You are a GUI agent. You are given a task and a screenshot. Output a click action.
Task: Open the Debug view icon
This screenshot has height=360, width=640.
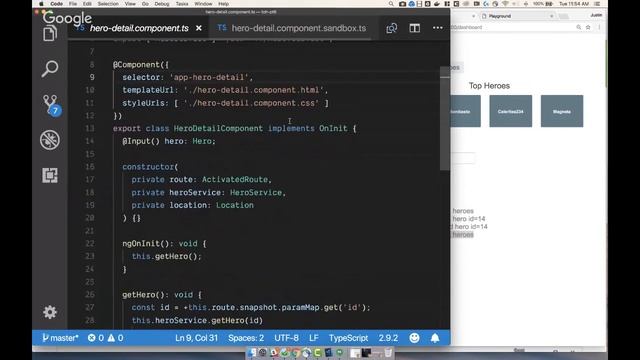coord(50,140)
